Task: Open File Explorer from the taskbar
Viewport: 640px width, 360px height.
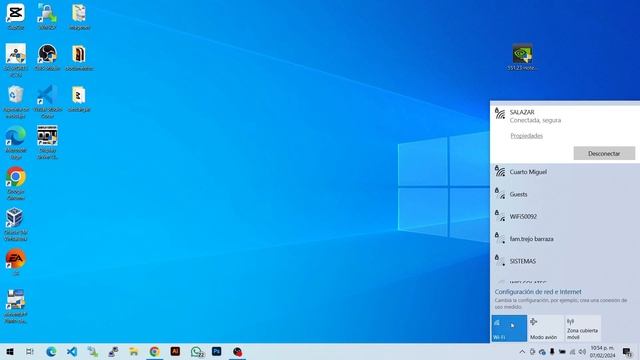Action: [x=133, y=351]
